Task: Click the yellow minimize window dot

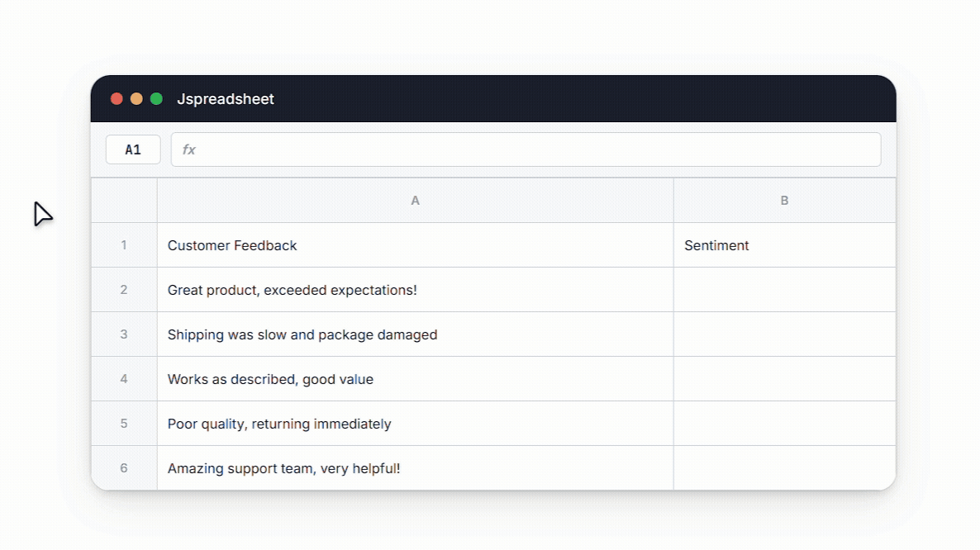Action: tap(136, 99)
